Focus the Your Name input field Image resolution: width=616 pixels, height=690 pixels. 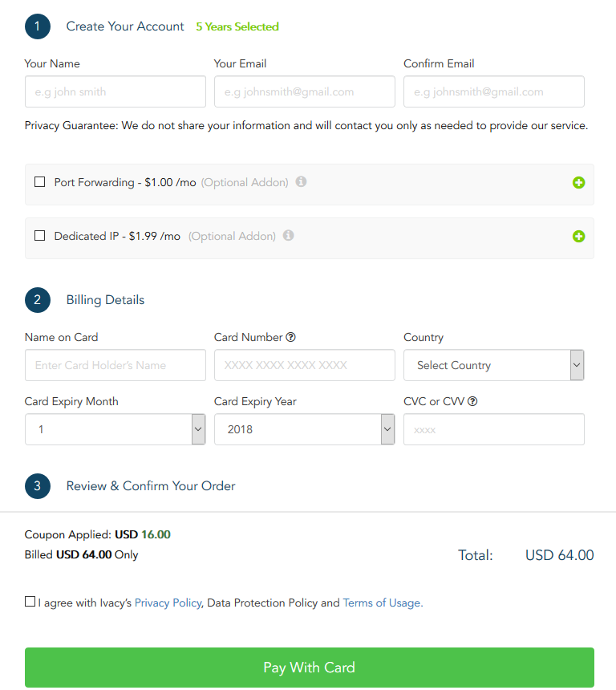click(115, 91)
